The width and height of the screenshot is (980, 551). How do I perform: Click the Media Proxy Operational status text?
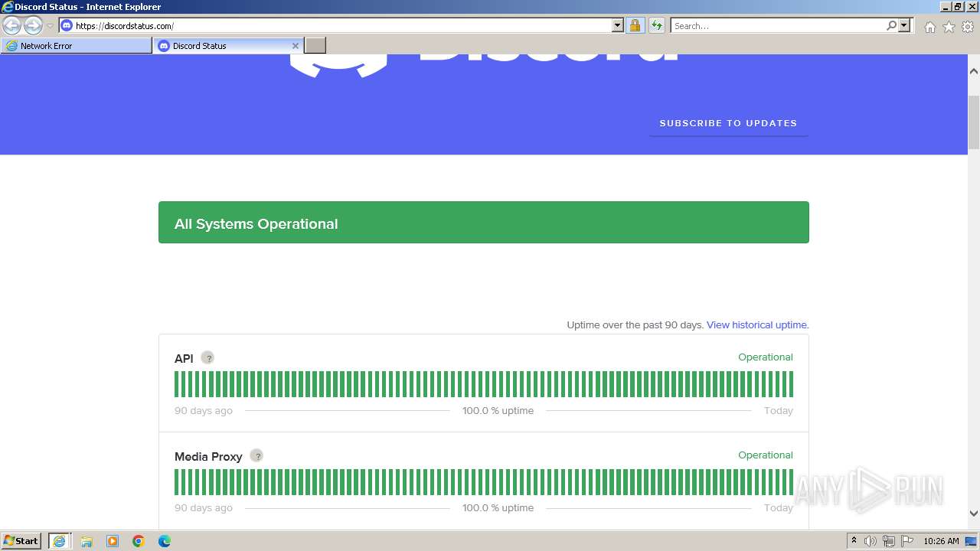pos(766,455)
